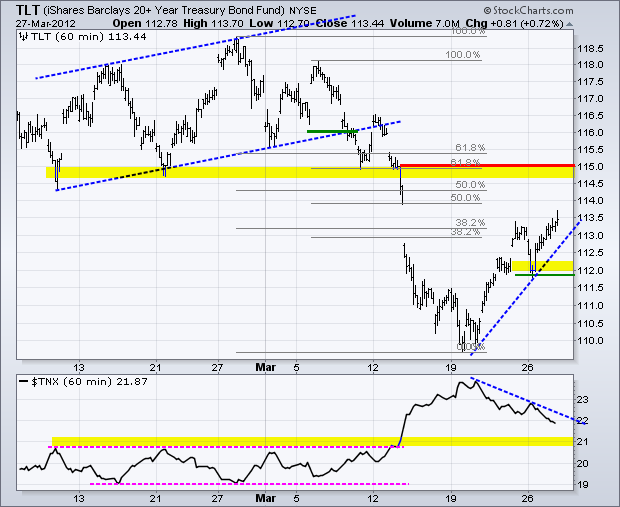Screen dimensions: 620x507
Task: Click the Mar label under the $TNX panel
Action: point(266,498)
